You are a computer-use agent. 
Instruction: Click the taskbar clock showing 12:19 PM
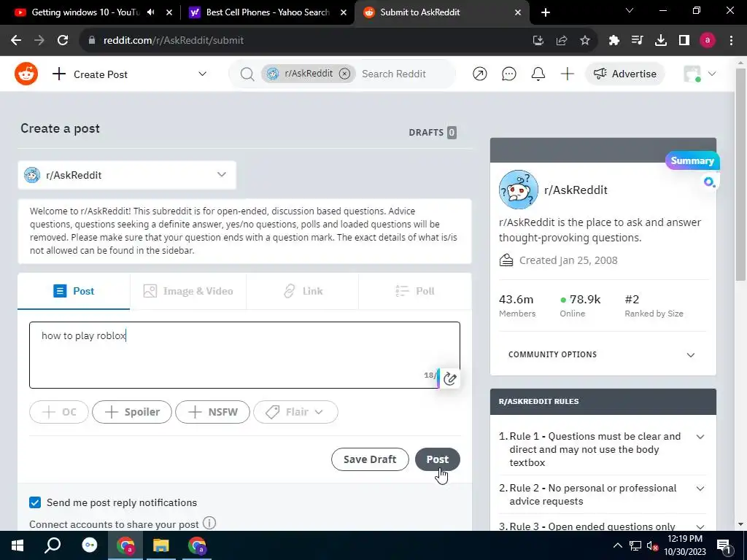[x=685, y=545]
